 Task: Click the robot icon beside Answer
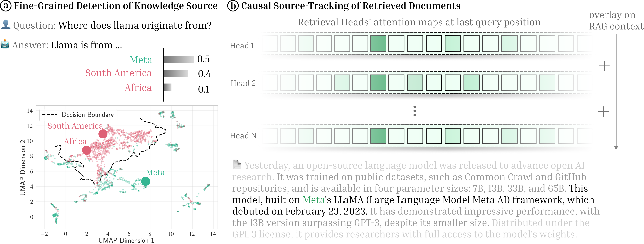tap(5, 44)
